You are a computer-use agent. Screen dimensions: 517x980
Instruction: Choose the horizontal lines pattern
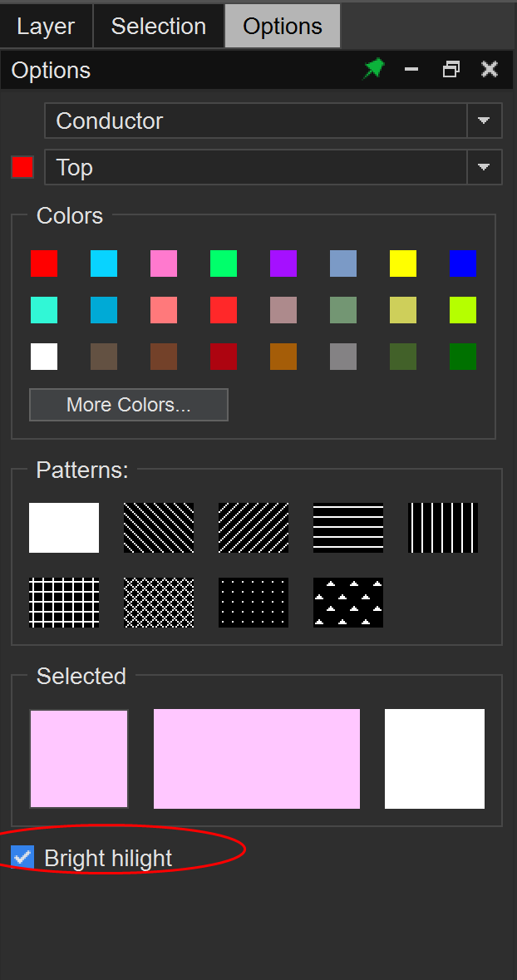(348, 528)
